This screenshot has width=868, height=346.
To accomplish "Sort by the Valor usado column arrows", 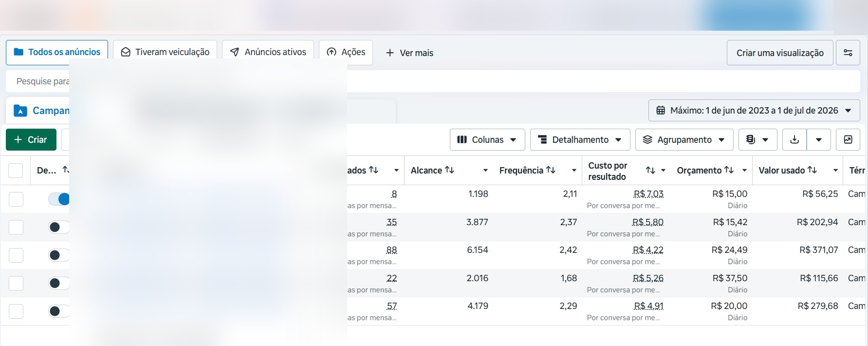I will click(812, 170).
